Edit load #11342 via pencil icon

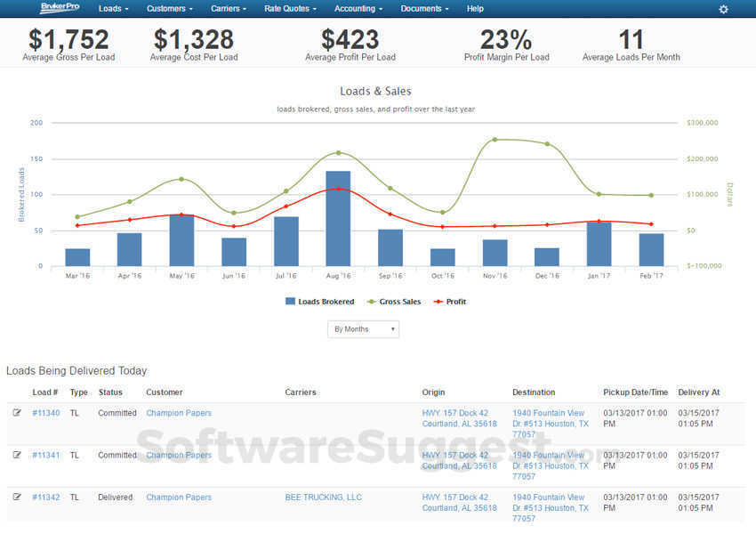(15, 497)
